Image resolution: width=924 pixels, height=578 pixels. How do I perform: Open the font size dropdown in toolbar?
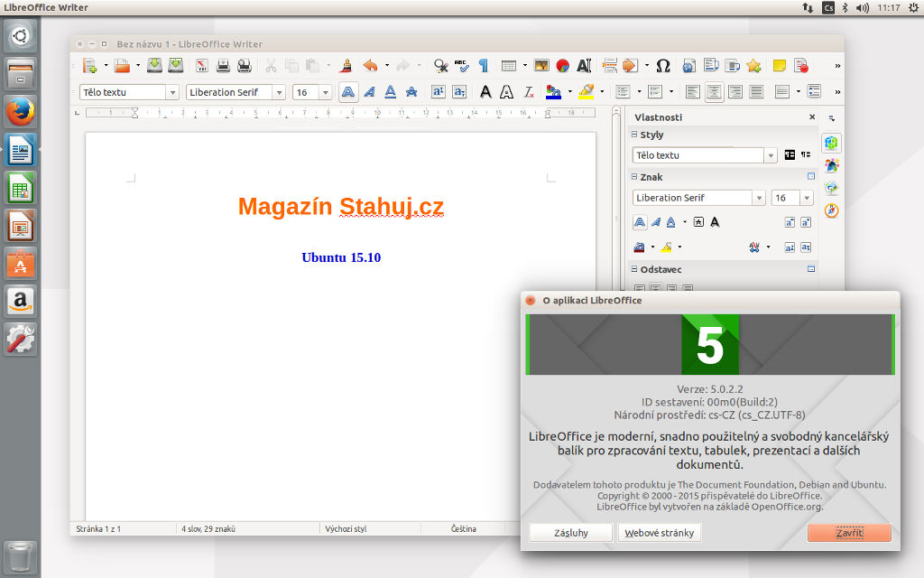pyautogui.click(x=325, y=93)
